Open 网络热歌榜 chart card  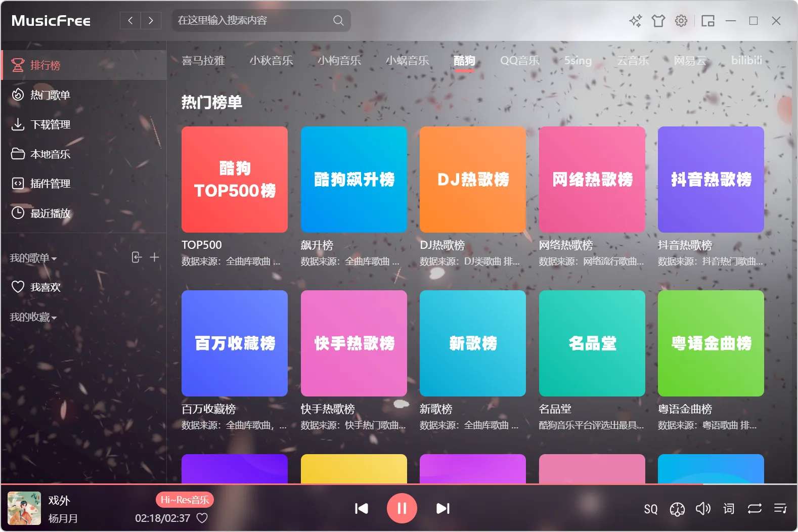tap(592, 180)
